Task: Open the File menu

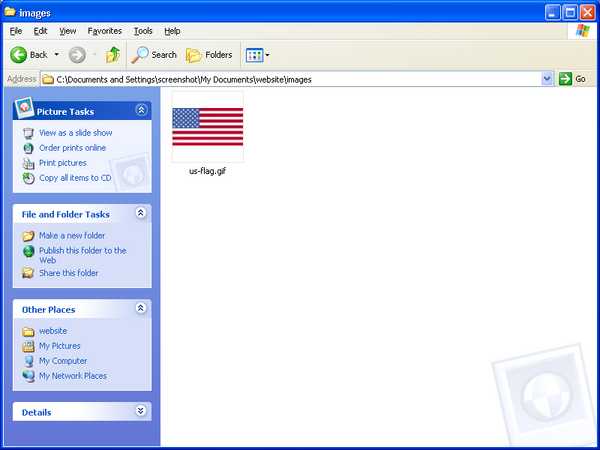Action: click(x=16, y=31)
